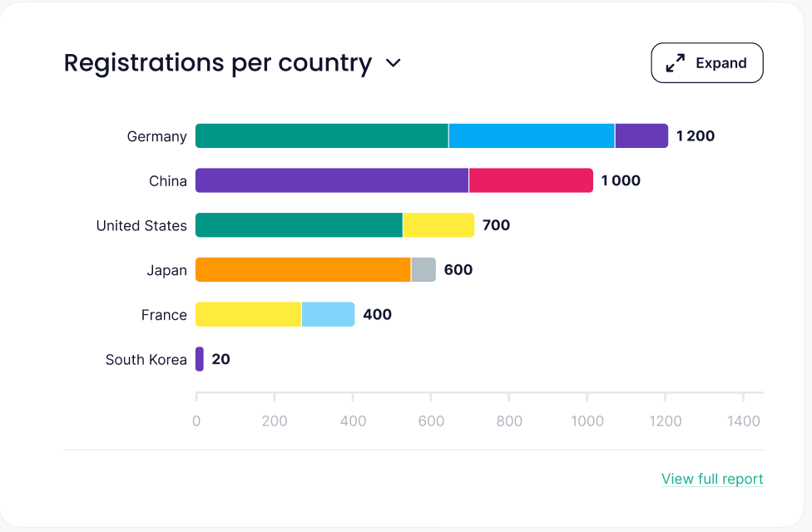Click the Expand arrows icon
This screenshot has height=532, width=812.
pyautogui.click(x=676, y=63)
